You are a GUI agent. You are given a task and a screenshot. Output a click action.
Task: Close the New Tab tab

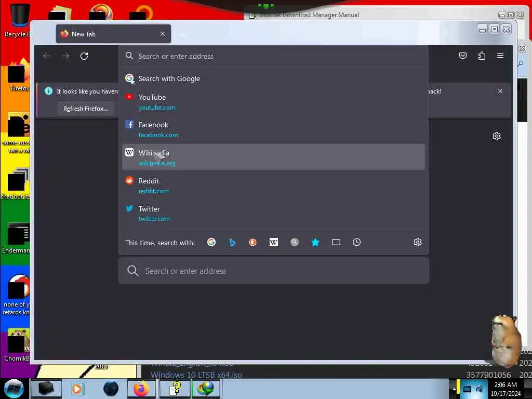coord(163,34)
